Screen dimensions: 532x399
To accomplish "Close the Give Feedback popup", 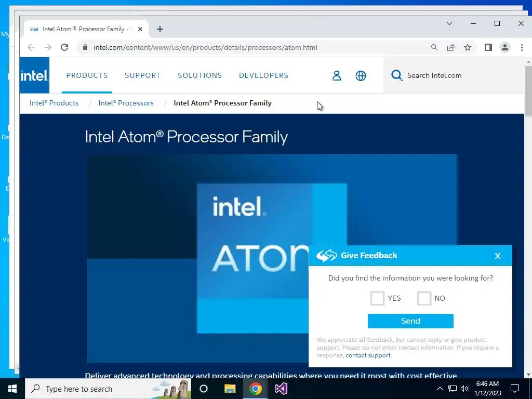I will tap(497, 256).
